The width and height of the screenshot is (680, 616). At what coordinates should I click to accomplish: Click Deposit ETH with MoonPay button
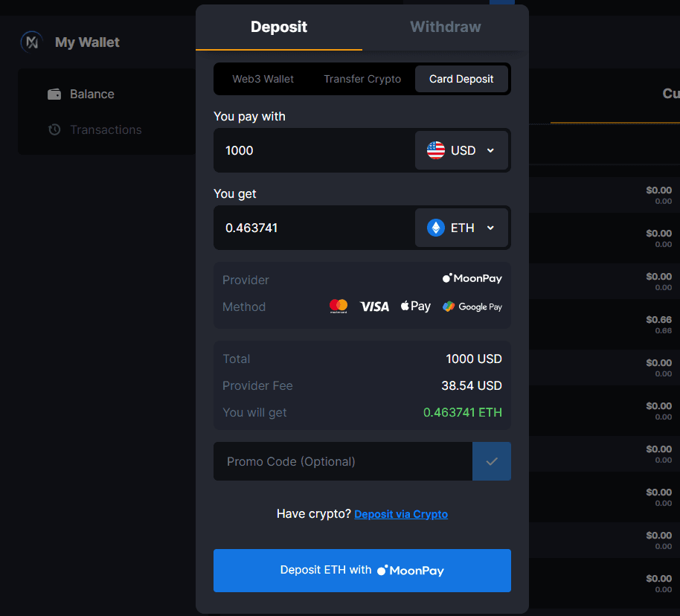pyautogui.click(x=362, y=571)
